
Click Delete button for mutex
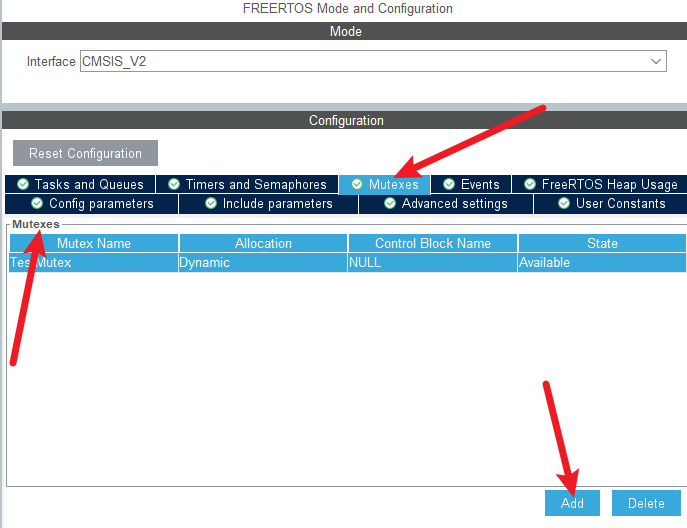[646, 503]
